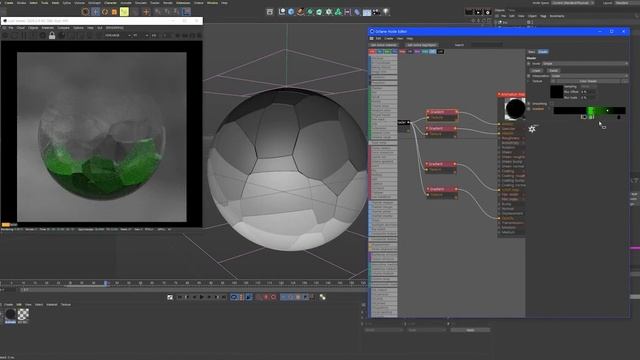Screen dimensions: 640x360
Task: Toggle the Smoothing checkbox in Shader panel
Action: 552,104
